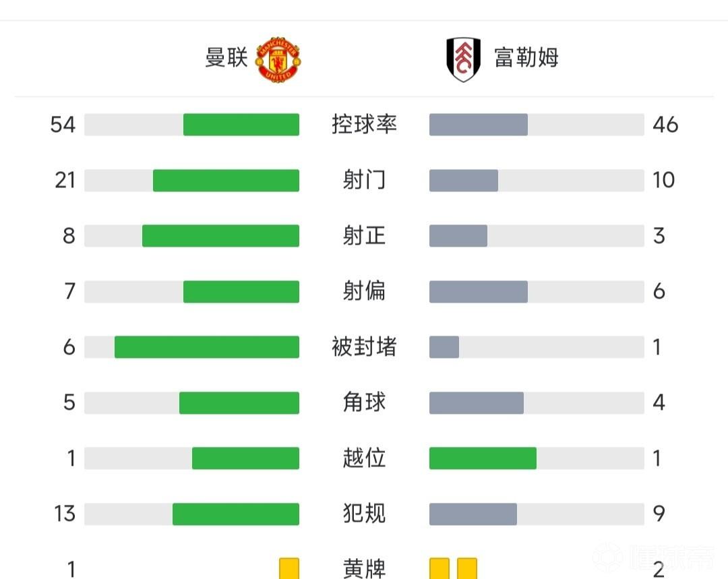Click the 犯规 stat label
Viewport: 728px width, 579px height.
click(x=364, y=514)
